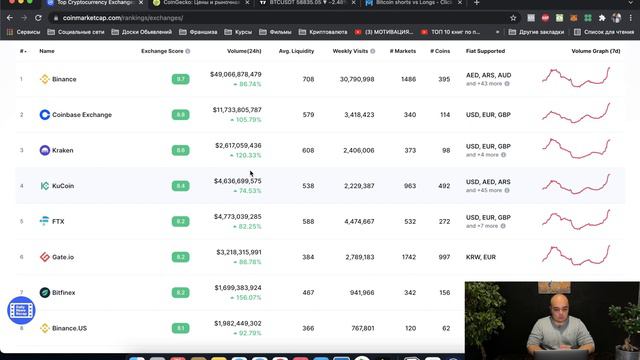Click Binance's 7d volume graph
Image resolution: width=640 pixels, height=360 pixels.
576,78
